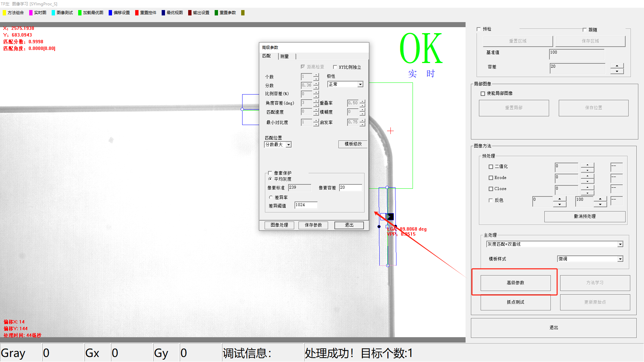Click the 方法组合 toolbar item
The width and height of the screenshot is (644, 362).
pyautogui.click(x=15, y=13)
